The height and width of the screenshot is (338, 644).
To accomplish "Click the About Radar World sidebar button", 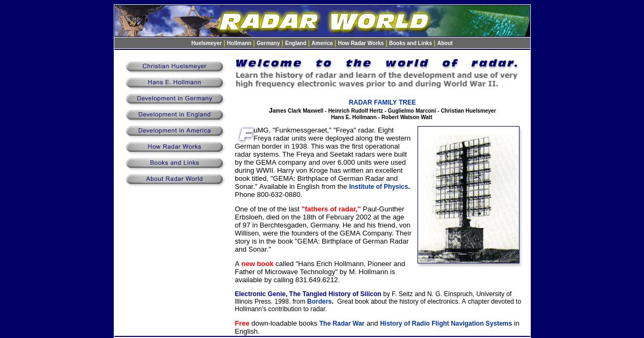I will [x=174, y=180].
